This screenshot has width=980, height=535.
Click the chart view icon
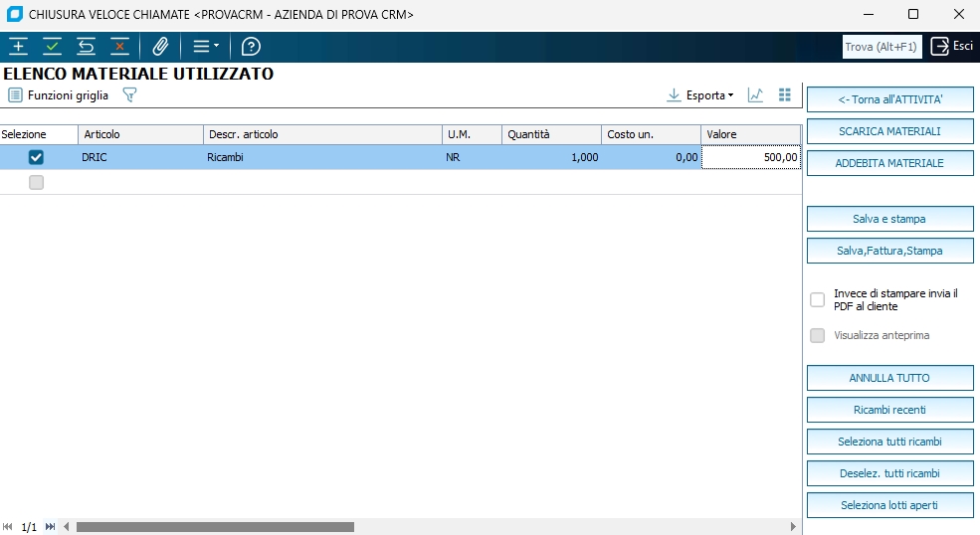pyautogui.click(x=755, y=95)
